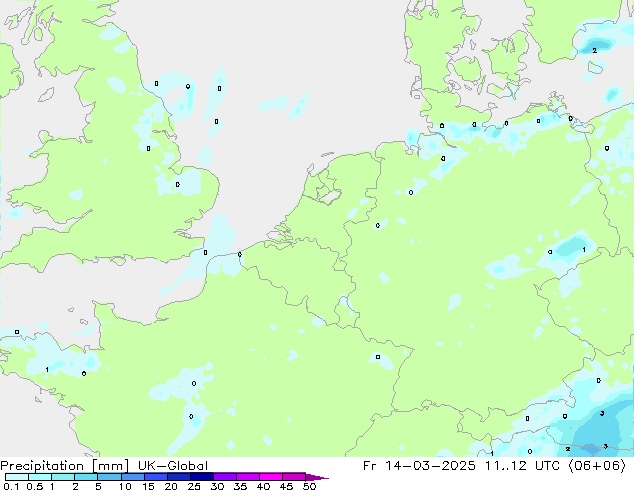634x490 pixels.
Task: Click the over-50 mm arrow tip of legend
Action: (317, 477)
